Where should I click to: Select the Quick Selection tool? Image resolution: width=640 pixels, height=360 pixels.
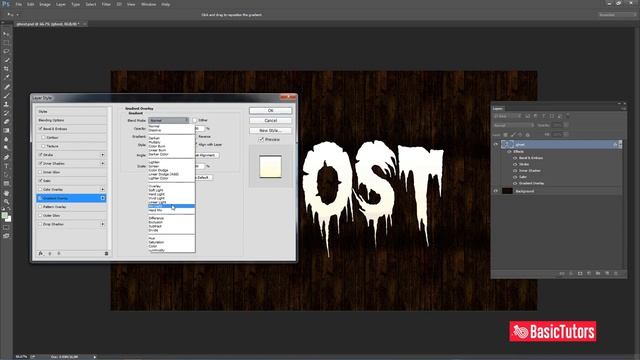pos(6,60)
